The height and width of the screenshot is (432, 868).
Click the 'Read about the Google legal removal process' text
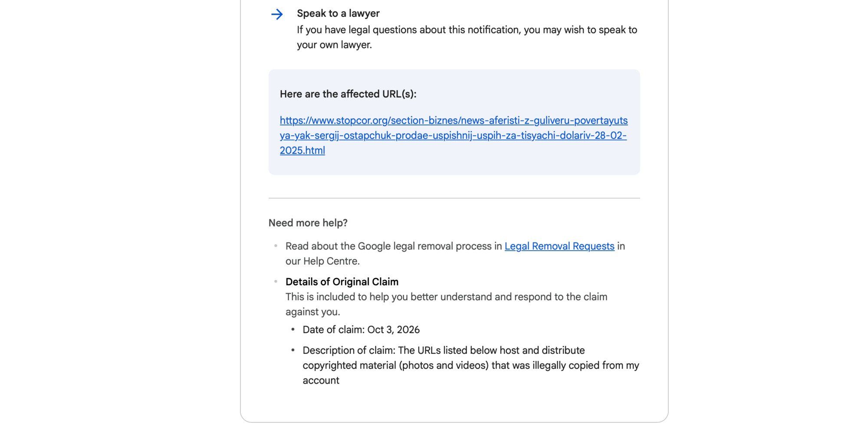[394, 246]
